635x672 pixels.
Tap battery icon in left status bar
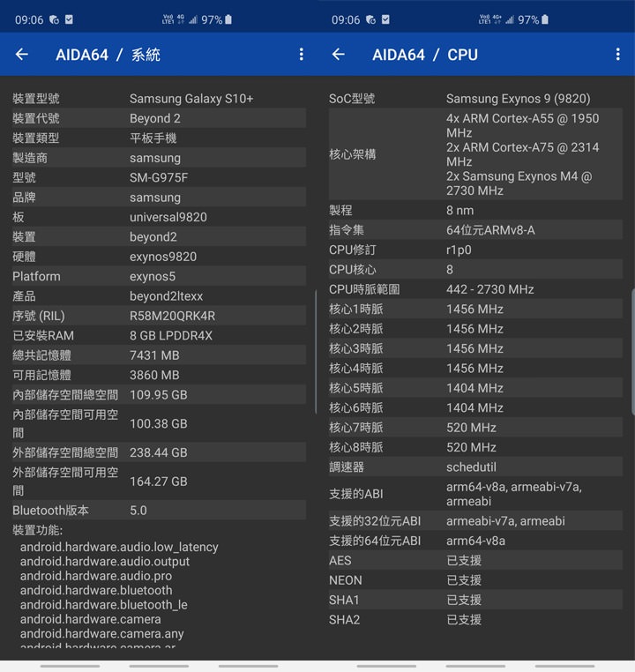228,19
